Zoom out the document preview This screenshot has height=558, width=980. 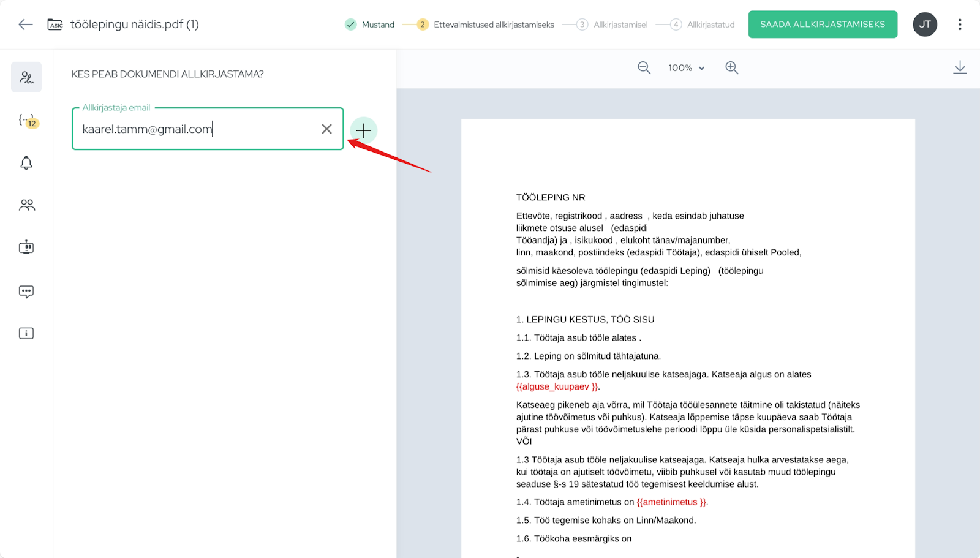pos(644,68)
